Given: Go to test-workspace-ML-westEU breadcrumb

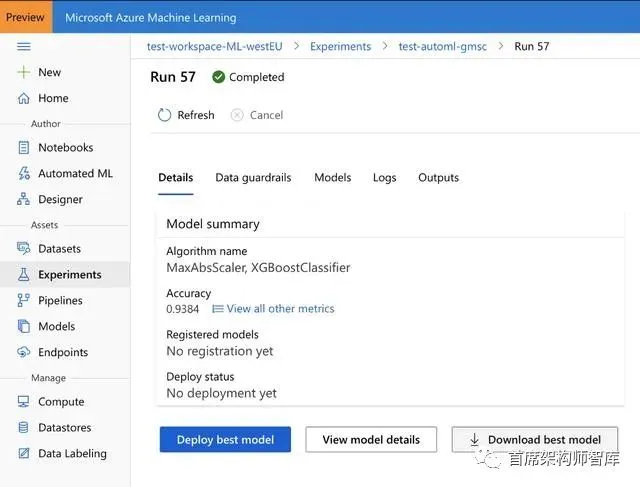Looking at the screenshot, I should coord(215,46).
